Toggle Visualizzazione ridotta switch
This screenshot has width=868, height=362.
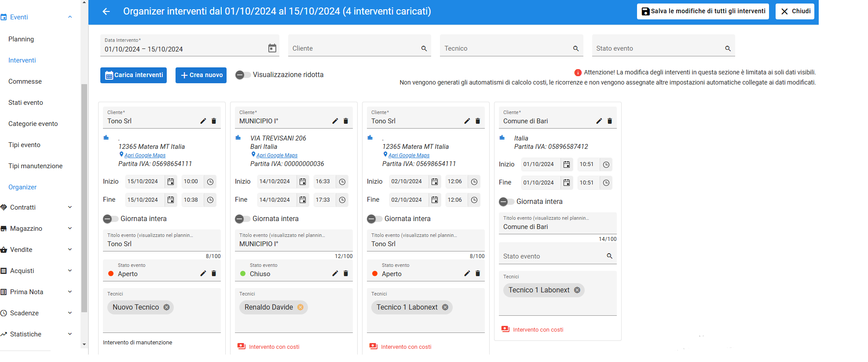click(x=243, y=75)
